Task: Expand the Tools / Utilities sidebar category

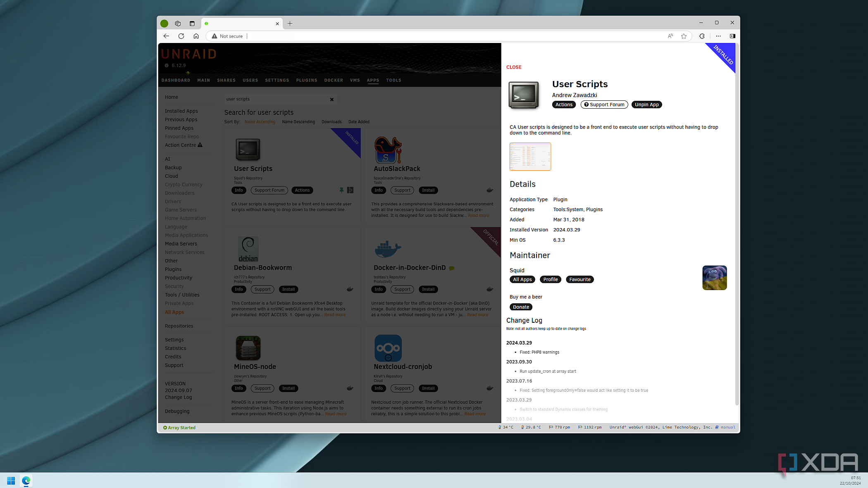Action: (x=182, y=295)
